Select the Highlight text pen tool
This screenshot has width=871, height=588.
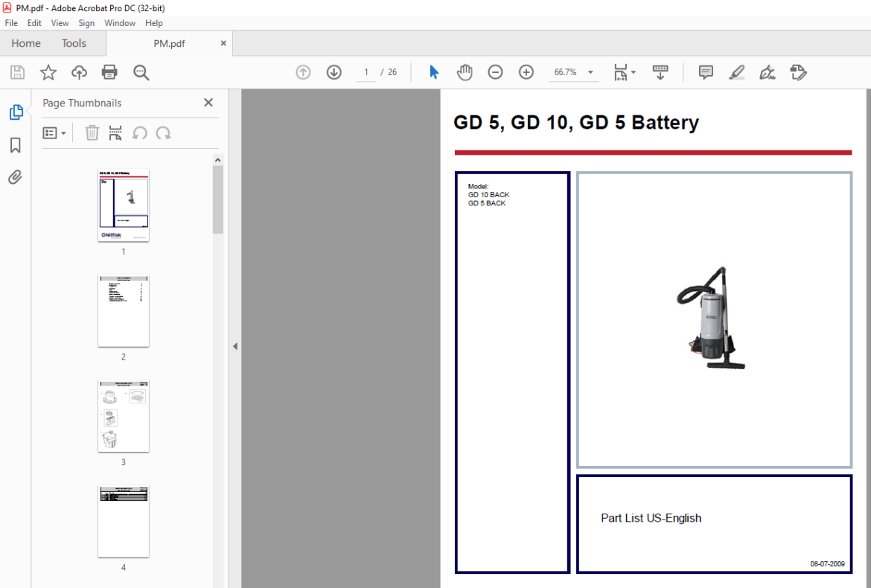pos(736,72)
